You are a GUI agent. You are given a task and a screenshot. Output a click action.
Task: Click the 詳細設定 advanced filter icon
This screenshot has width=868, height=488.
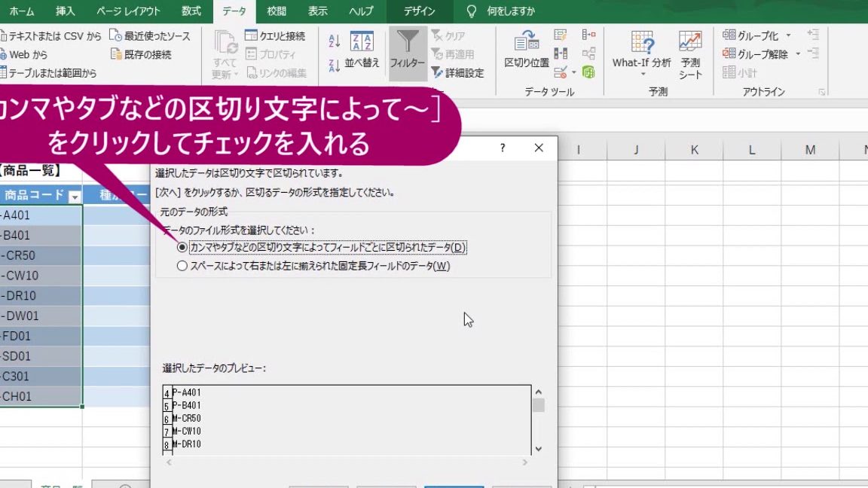[437, 72]
